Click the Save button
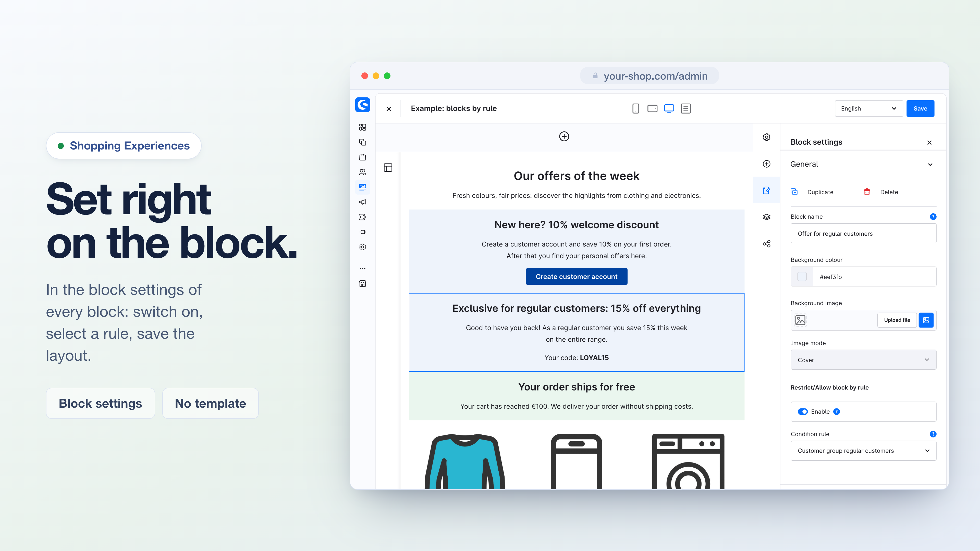Image resolution: width=980 pixels, height=551 pixels. [x=920, y=109]
